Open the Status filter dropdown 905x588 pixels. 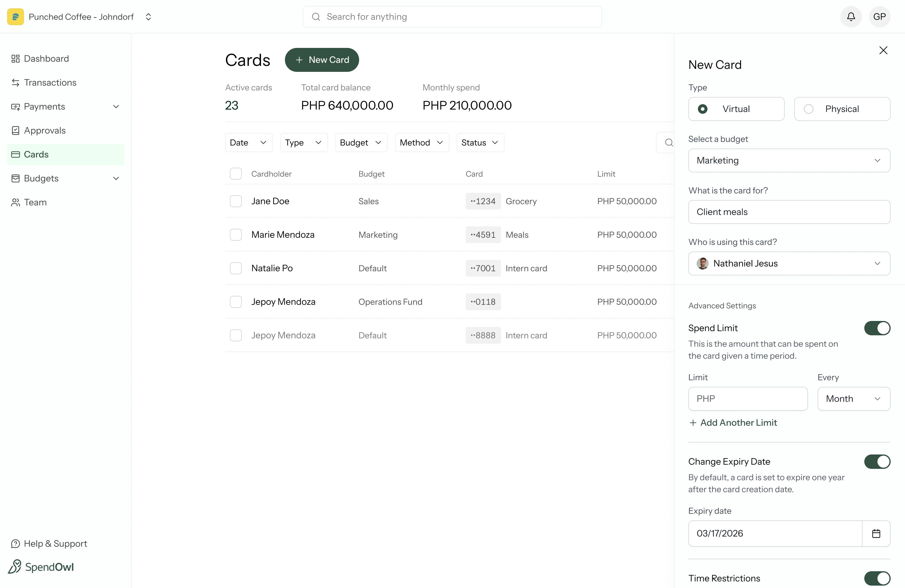coord(480,142)
